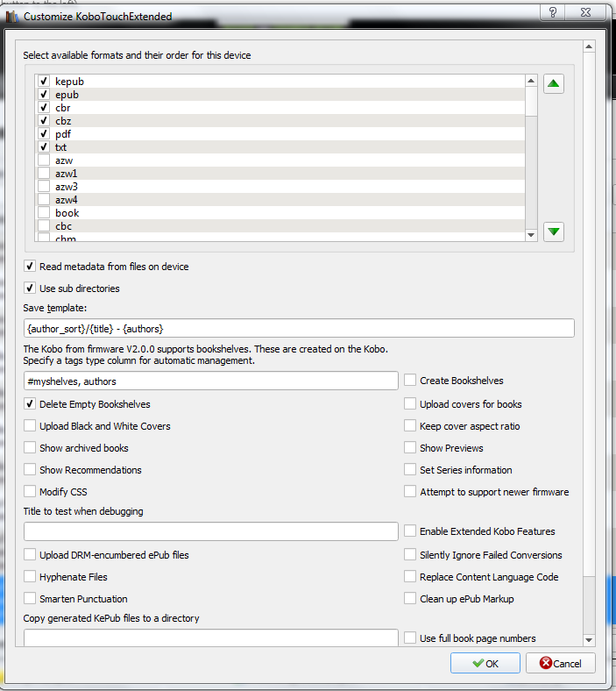Click the help question mark button
616x691 pixels.
[x=553, y=12]
